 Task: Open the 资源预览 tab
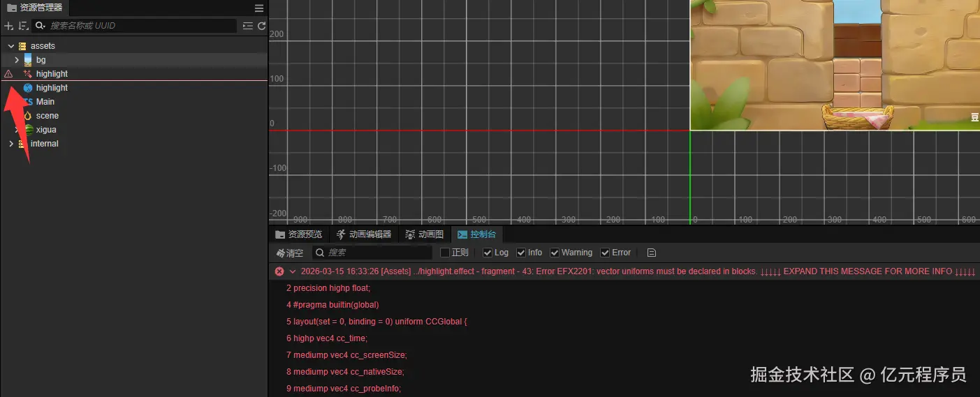299,234
